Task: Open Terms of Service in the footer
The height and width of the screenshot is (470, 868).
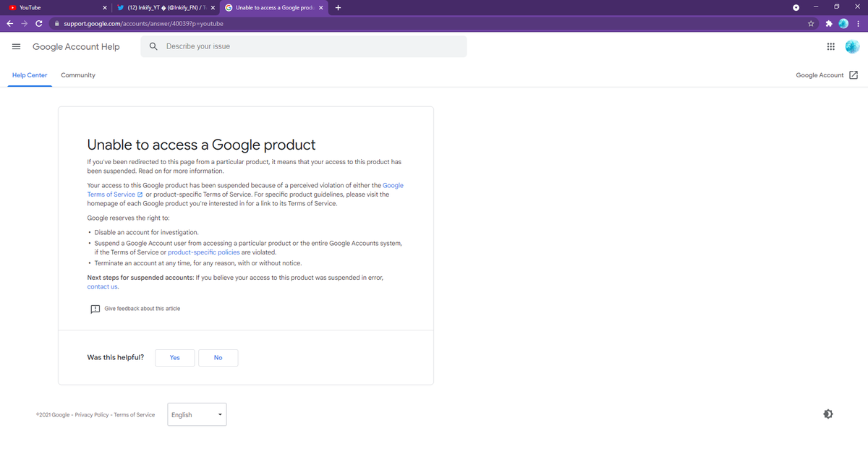Action: click(134, 415)
